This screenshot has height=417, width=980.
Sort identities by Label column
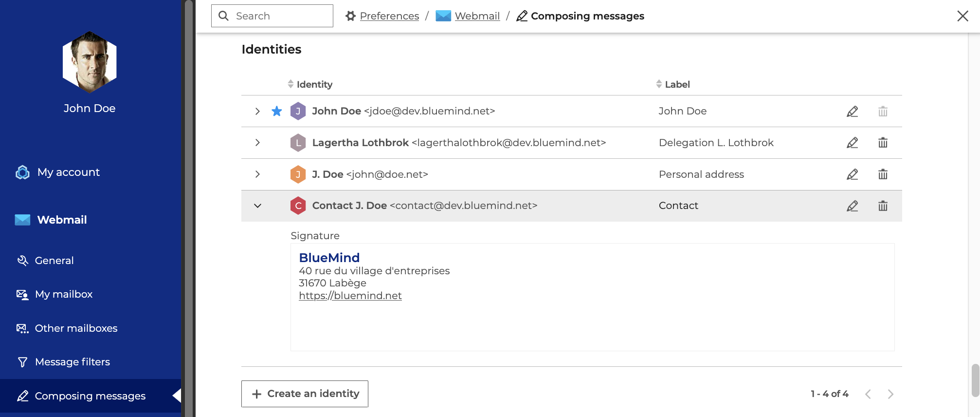676,84
